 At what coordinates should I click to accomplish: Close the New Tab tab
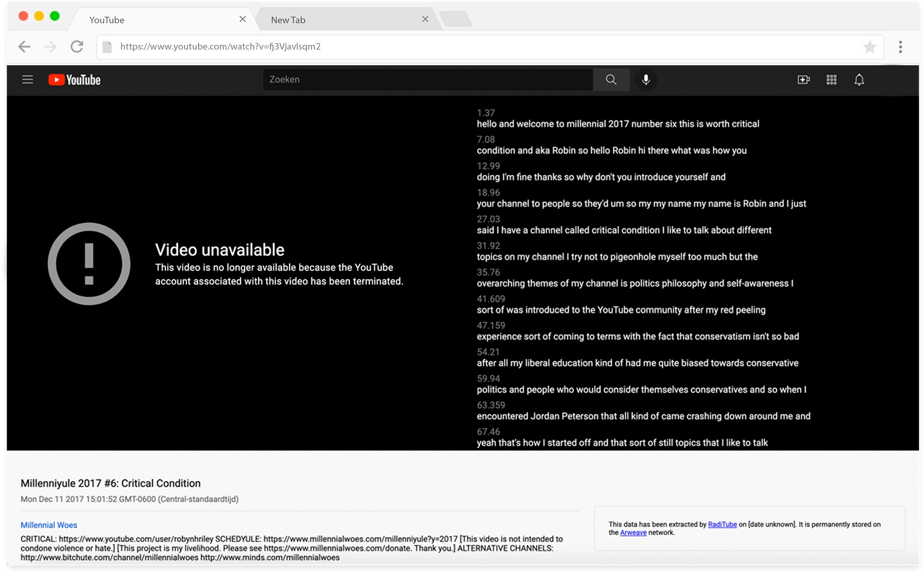click(425, 19)
